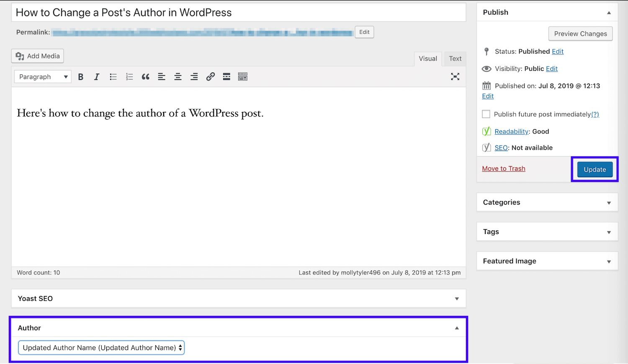This screenshot has height=364, width=628.
Task: Insert the Read More tag
Action: 226,76
